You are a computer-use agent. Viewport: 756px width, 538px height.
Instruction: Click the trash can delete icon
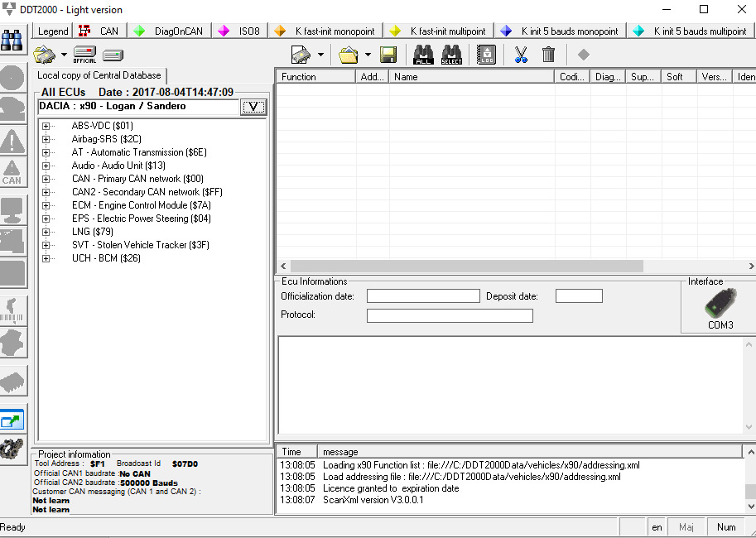click(x=548, y=55)
